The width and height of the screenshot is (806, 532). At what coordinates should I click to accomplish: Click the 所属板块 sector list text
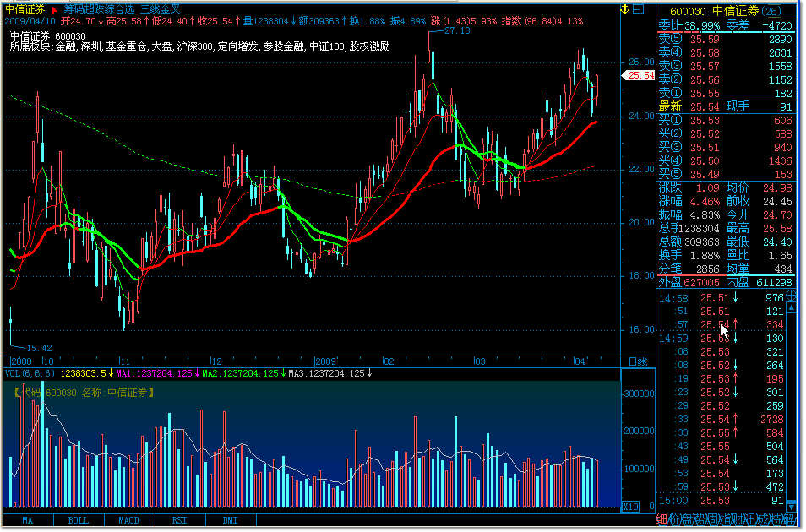tap(200, 46)
